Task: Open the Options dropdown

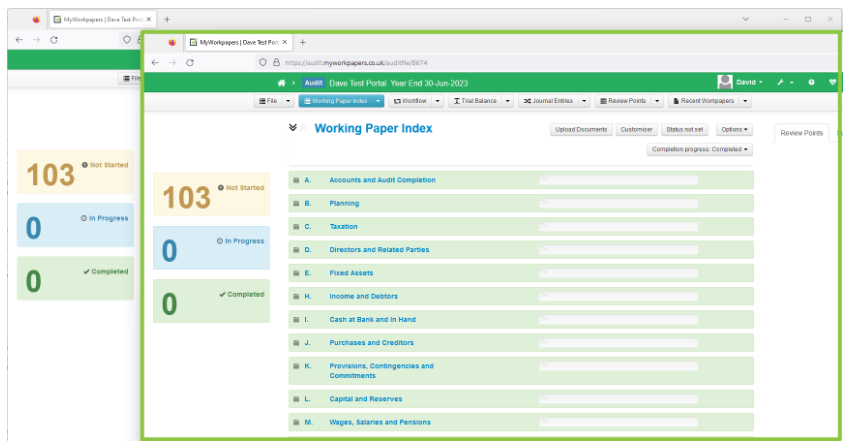Action: [734, 130]
